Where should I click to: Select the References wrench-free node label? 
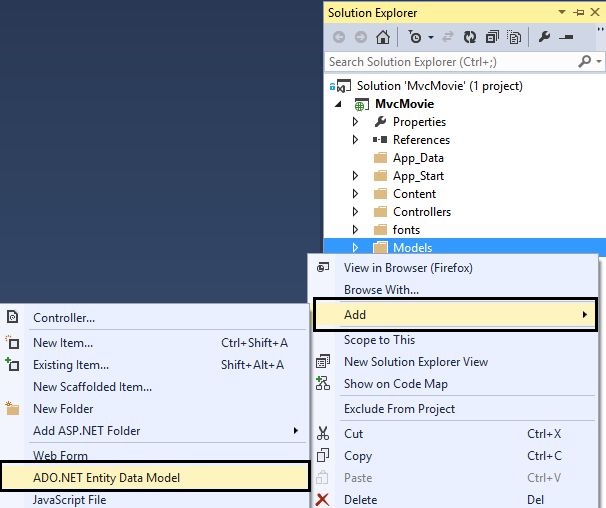421,140
